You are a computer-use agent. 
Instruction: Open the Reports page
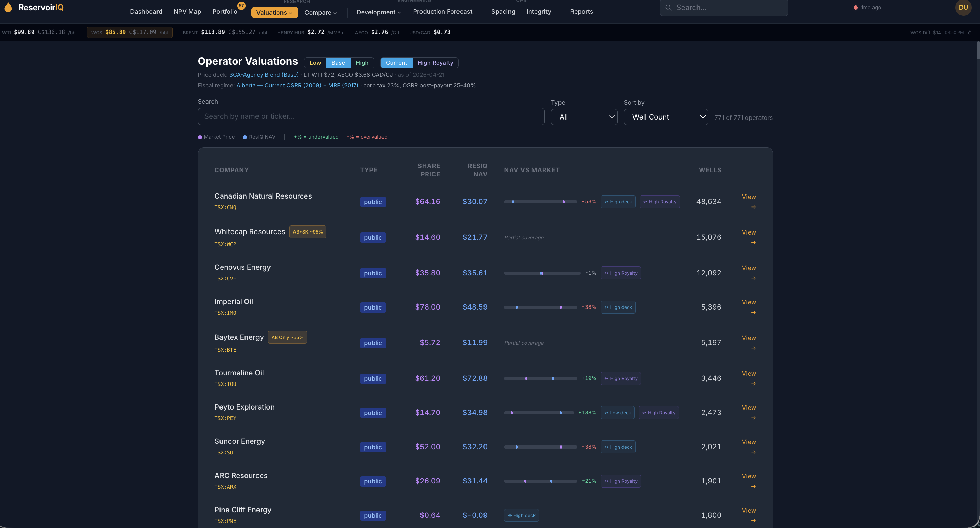[x=581, y=12]
